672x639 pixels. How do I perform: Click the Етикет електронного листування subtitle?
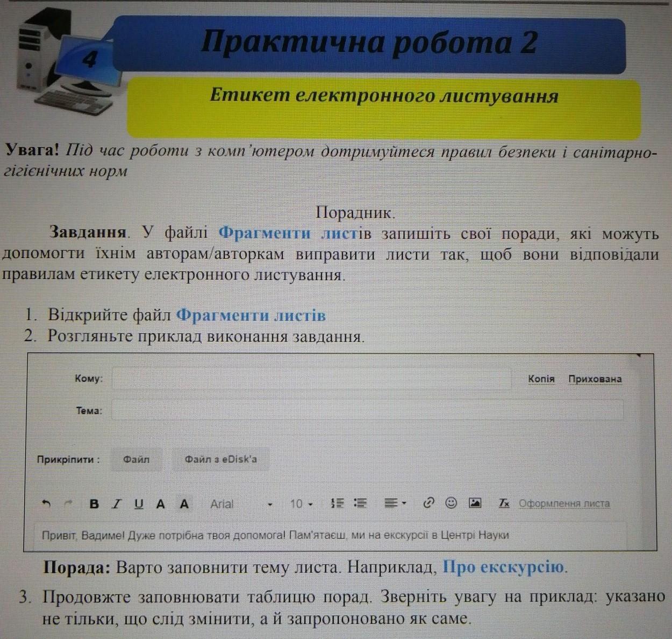[384, 96]
